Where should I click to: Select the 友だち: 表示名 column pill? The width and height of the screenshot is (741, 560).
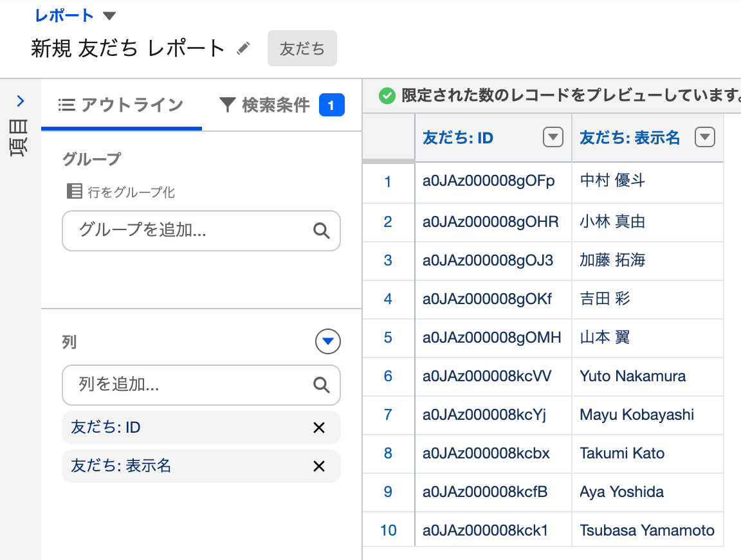coord(201,466)
